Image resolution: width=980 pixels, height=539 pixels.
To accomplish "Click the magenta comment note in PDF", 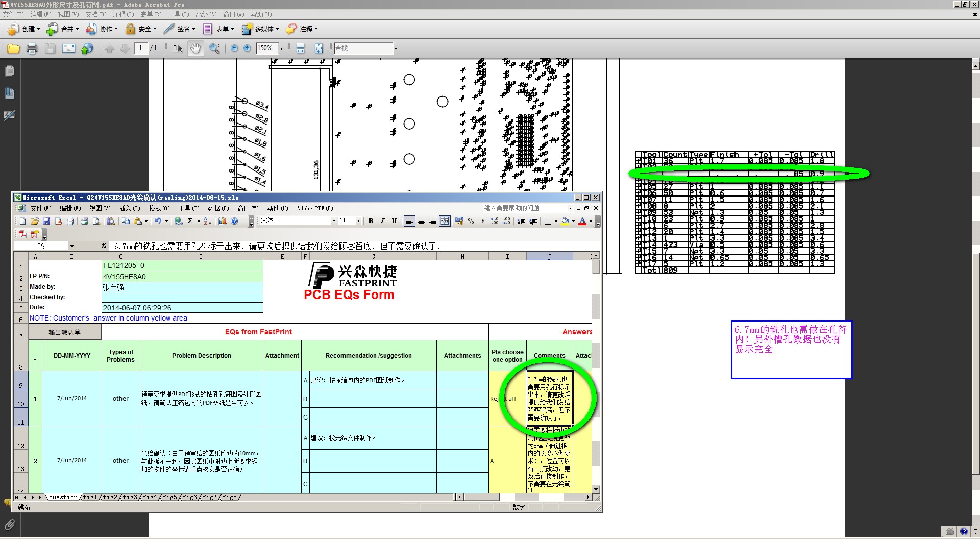I will click(791, 350).
